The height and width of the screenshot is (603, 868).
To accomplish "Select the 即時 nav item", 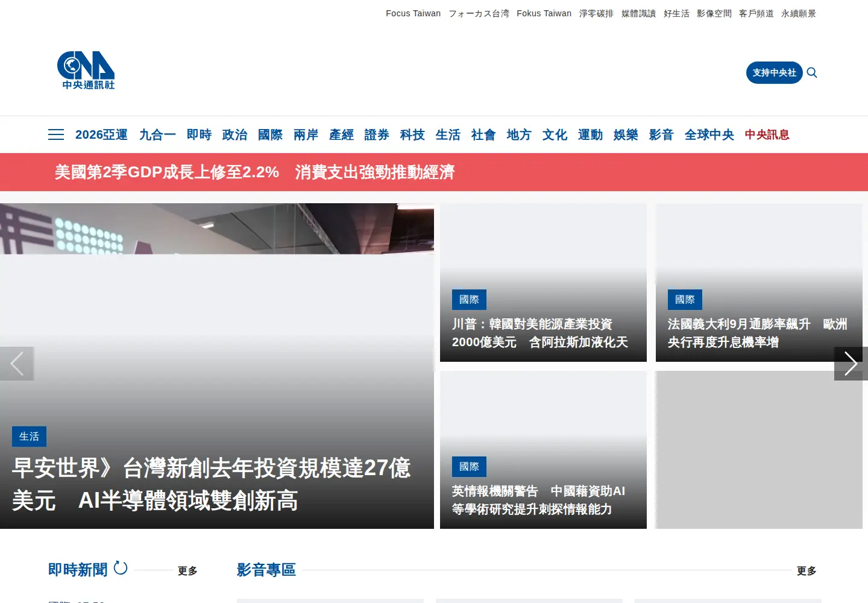I will (199, 134).
